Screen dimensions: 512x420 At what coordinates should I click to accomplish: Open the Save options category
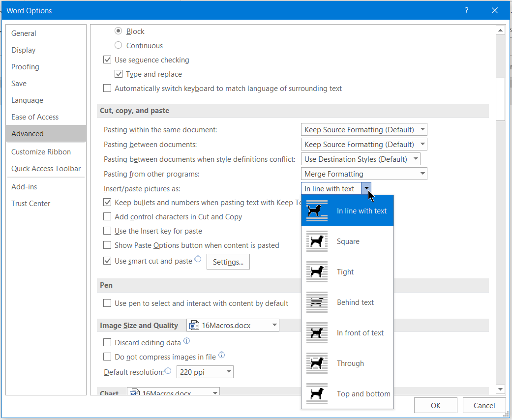pyautogui.click(x=46, y=83)
